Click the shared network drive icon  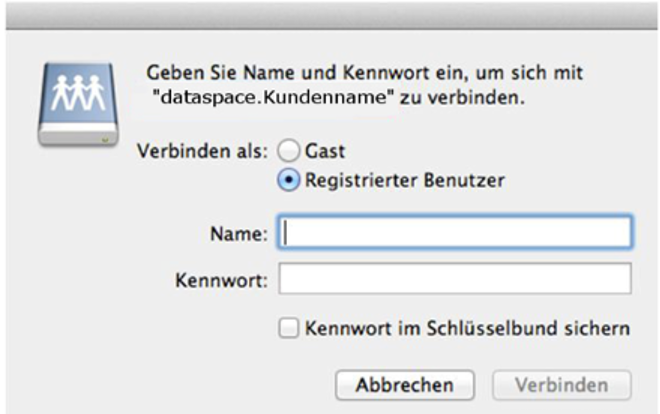78,104
